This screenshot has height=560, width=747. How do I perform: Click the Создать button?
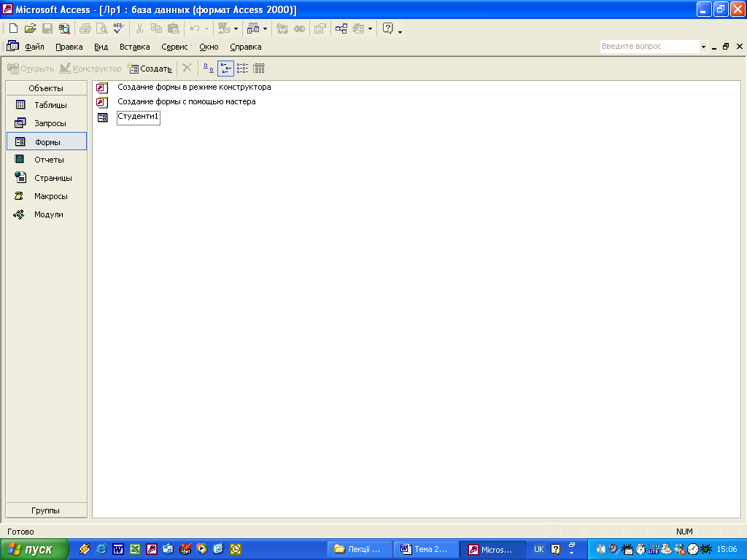point(150,69)
